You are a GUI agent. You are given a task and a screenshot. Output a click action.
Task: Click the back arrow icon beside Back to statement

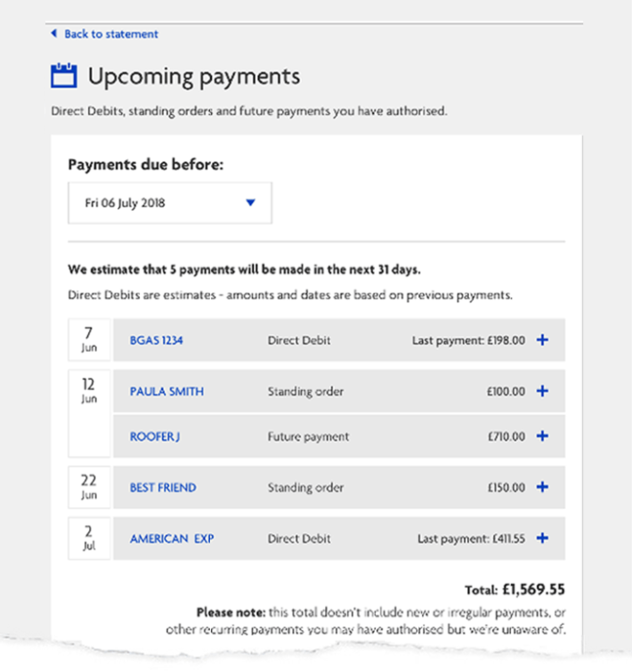click(54, 34)
